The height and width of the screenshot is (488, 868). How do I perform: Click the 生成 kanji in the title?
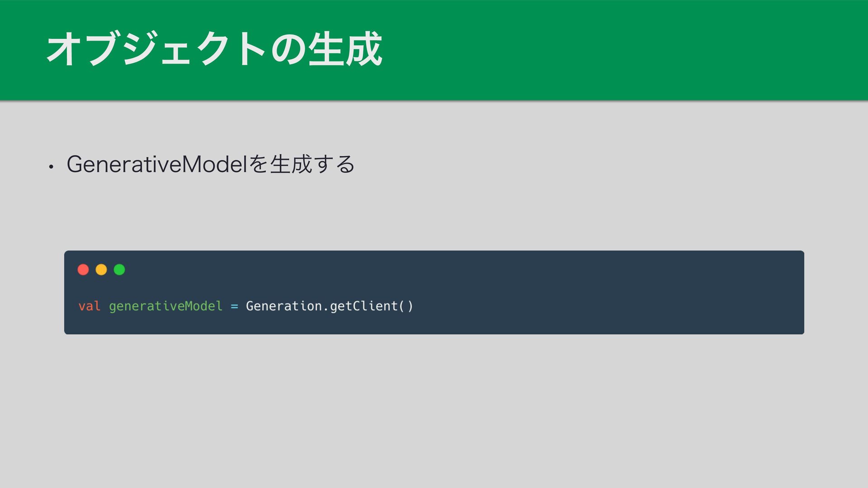coord(346,49)
